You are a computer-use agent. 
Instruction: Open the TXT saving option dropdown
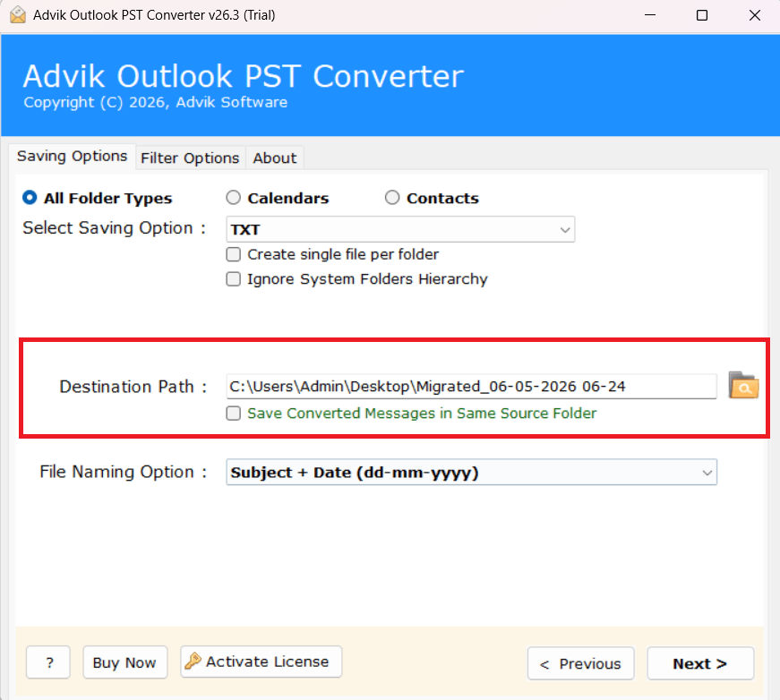pyautogui.click(x=400, y=229)
